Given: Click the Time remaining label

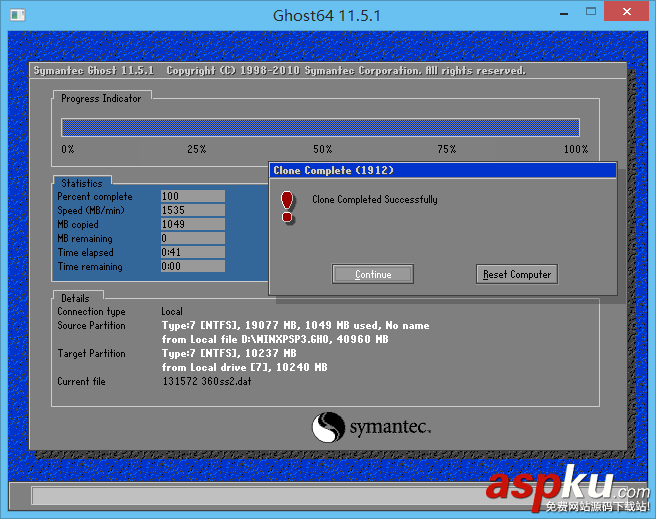Looking at the screenshot, I should pos(90,266).
